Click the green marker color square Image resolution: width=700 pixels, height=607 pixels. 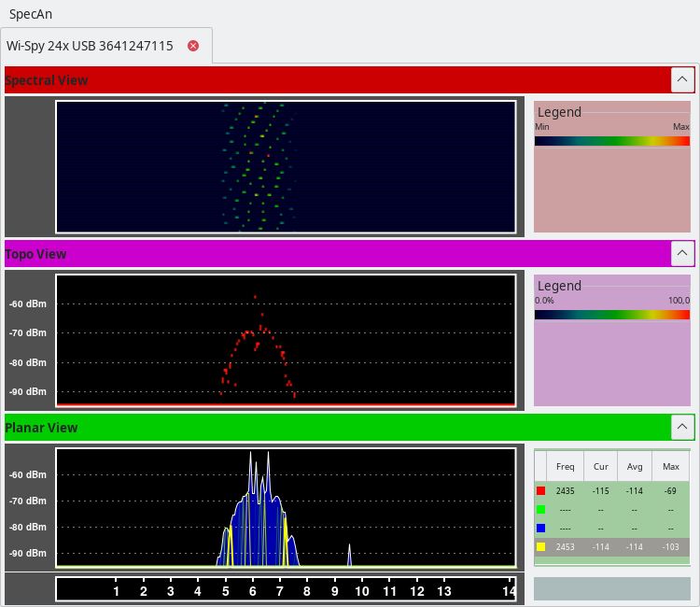(540, 509)
